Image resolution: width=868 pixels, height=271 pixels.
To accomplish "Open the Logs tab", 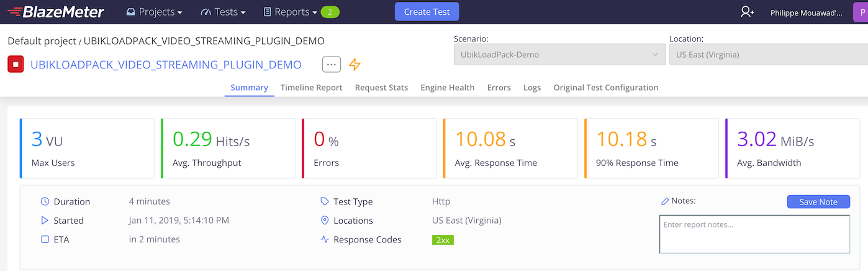I will pos(532,88).
